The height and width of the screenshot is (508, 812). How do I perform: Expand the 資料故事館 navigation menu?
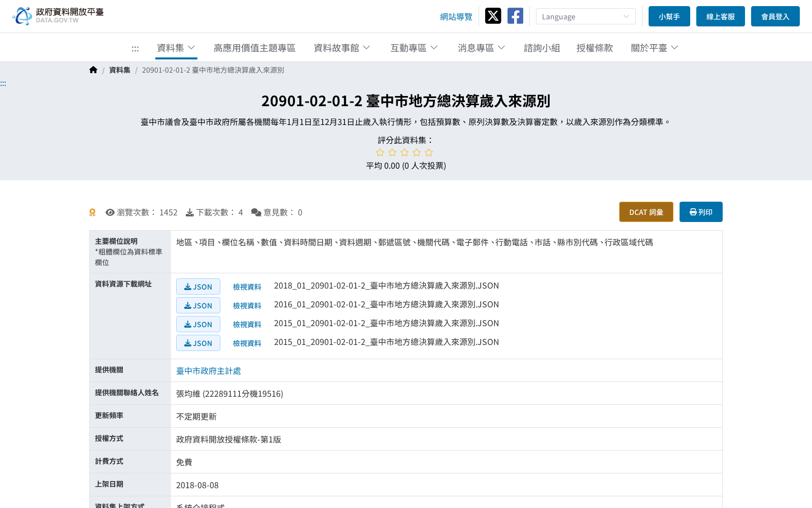tap(342, 48)
